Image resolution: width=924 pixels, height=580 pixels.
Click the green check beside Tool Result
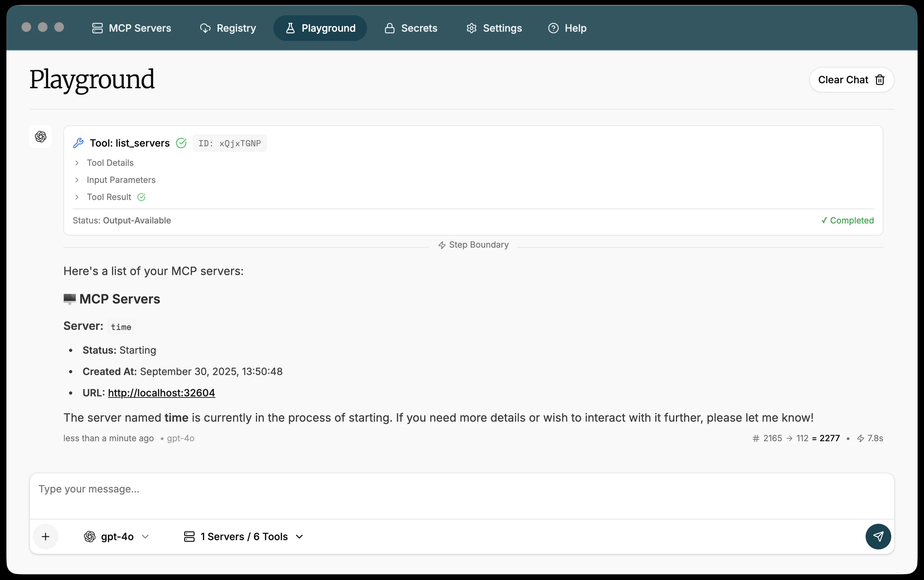click(x=141, y=197)
